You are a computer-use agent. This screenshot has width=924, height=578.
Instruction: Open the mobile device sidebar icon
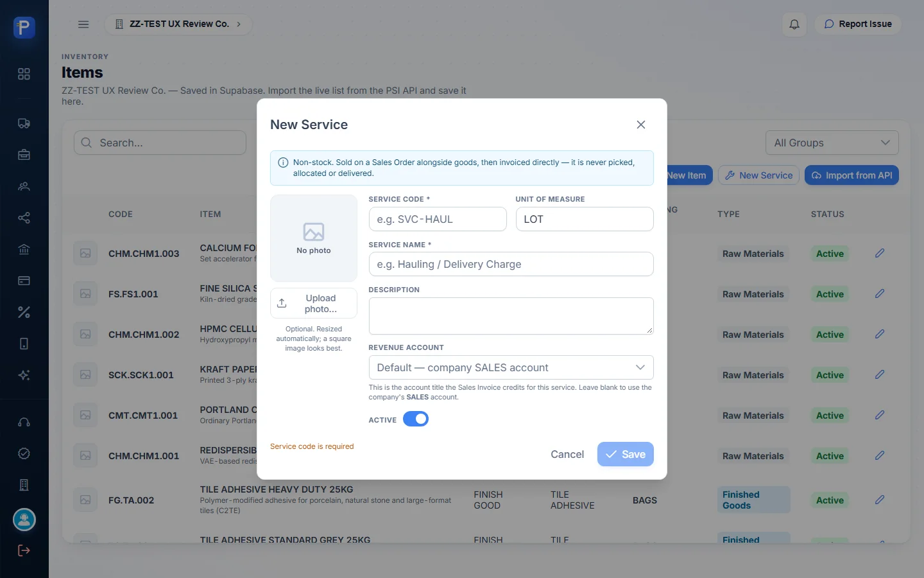24,344
